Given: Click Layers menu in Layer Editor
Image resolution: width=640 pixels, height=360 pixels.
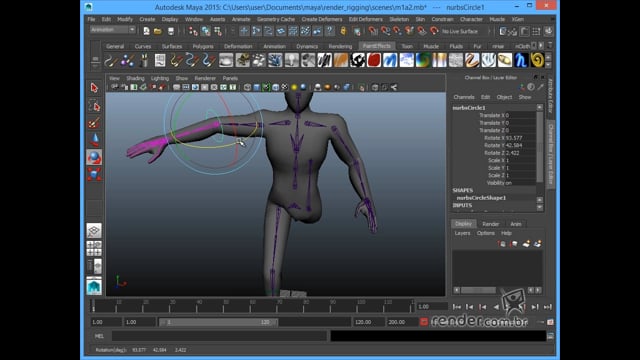Looking at the screenshot, I should coord(462,233).
